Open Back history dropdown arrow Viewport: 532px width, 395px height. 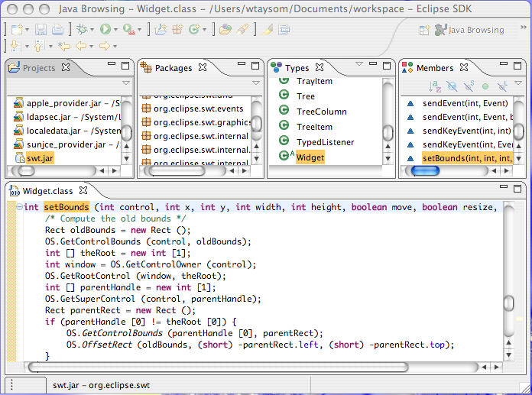click(91, 46)
